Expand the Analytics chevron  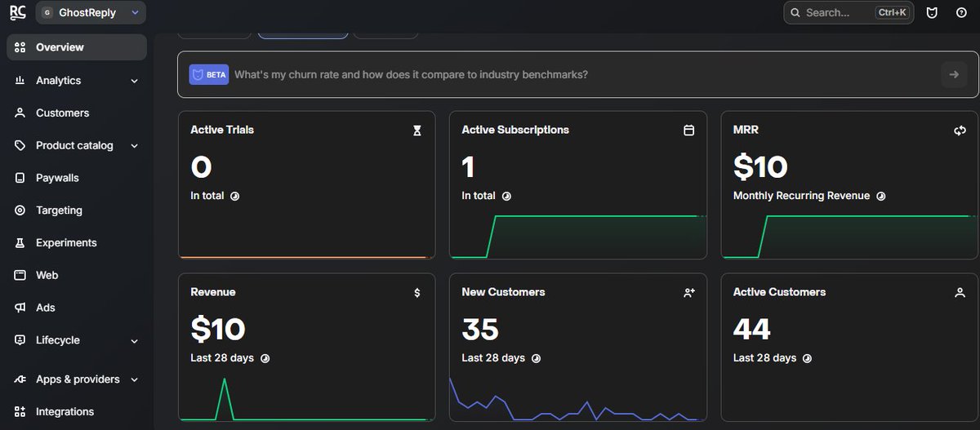point(135,81)
